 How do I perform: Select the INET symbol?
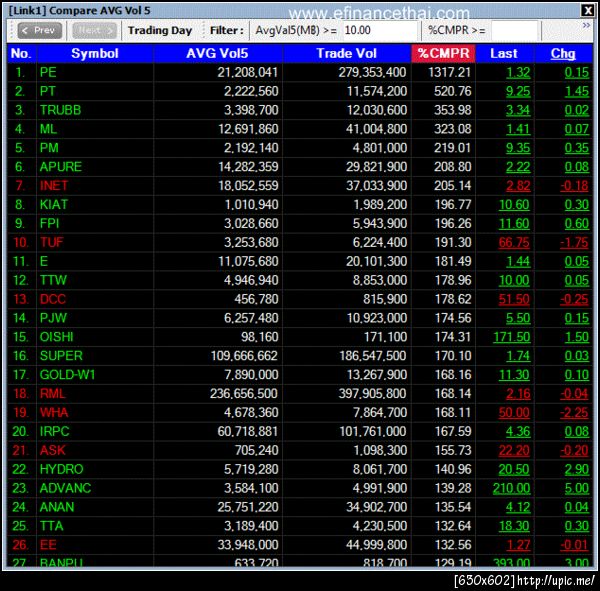[54, 186]
